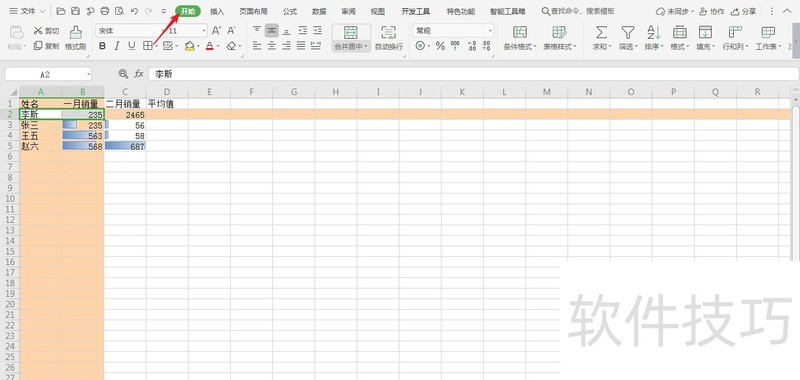Image resolution: width=800 pixels, height=380 pixels.
Task: Apply cell borders icon
Action: 147,46
